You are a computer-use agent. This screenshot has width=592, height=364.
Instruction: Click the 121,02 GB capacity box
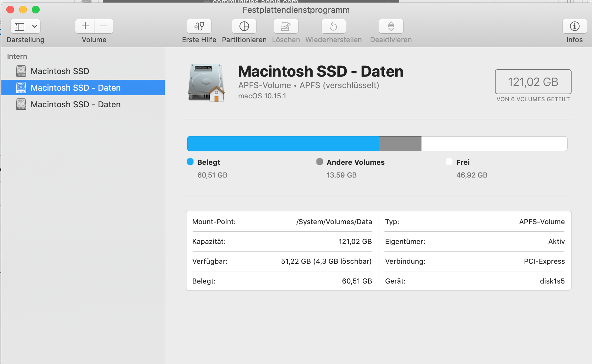click(x=533, y=82)
